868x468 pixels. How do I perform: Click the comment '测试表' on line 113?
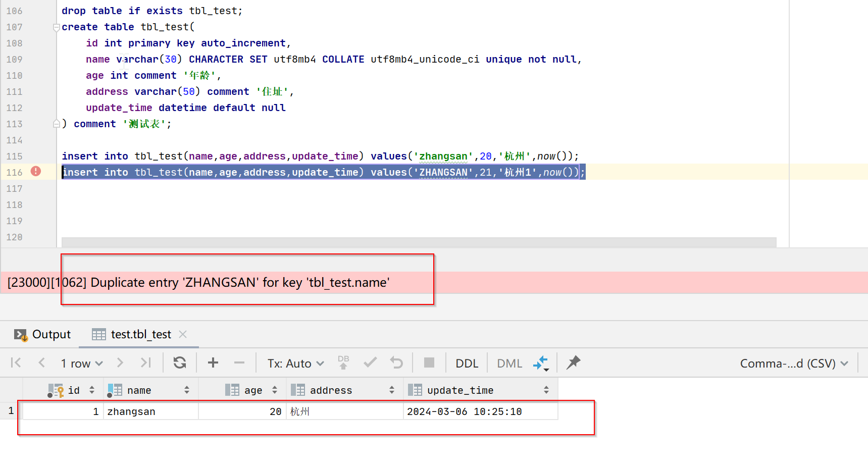144,124
